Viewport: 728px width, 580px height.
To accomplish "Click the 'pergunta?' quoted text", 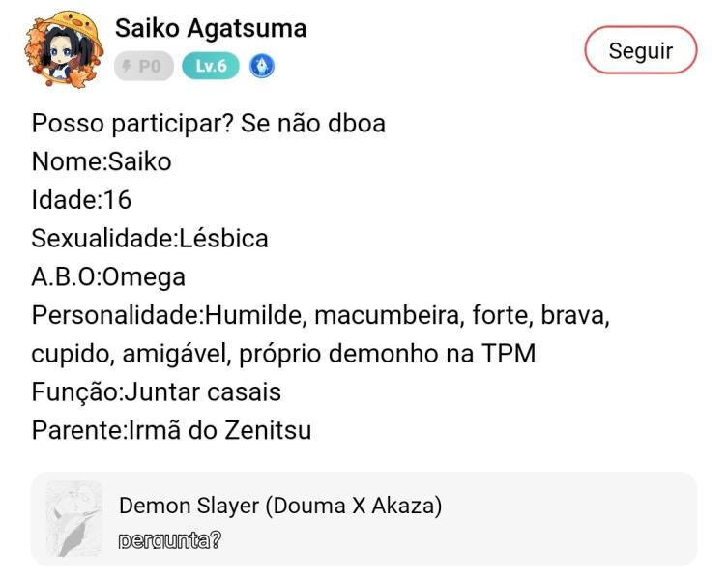I will pos(169,540).
